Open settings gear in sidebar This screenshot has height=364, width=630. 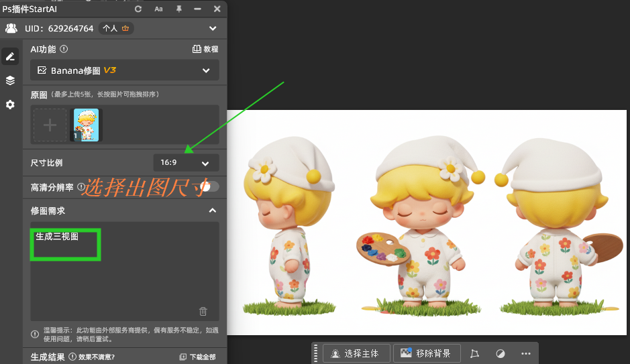(x=10, y=105)
